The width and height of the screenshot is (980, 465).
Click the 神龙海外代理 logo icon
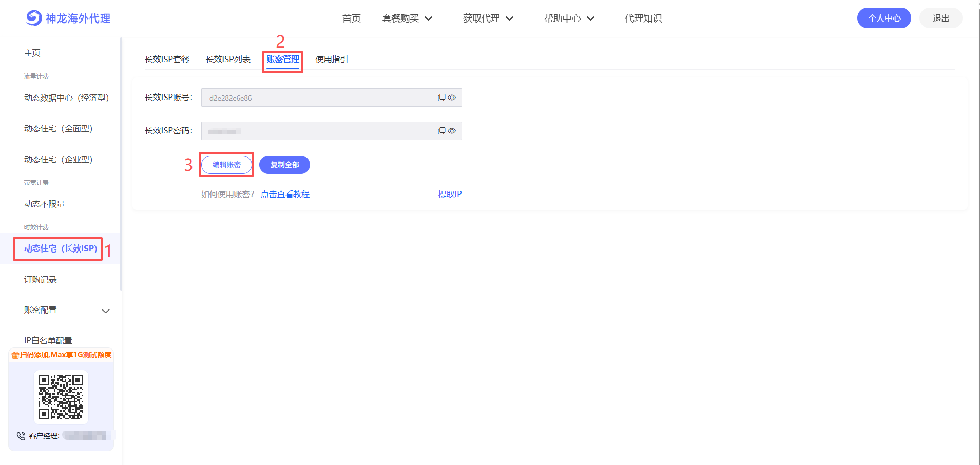[x=34, y=18]
